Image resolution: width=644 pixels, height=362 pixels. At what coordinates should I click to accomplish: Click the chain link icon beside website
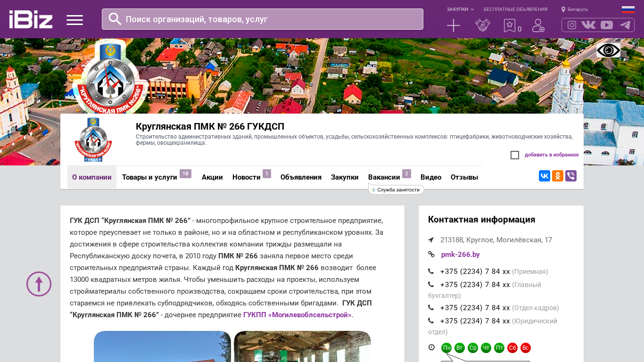point(431,254)
